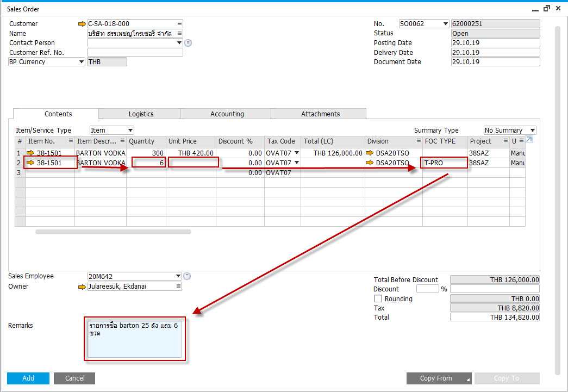Open the SO0062 series dropdown

446,24
